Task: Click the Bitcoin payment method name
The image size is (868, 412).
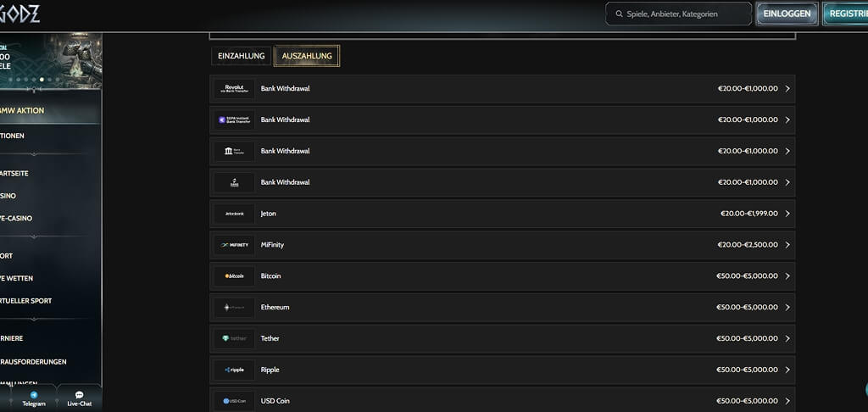Action: (x=270, y=276)
